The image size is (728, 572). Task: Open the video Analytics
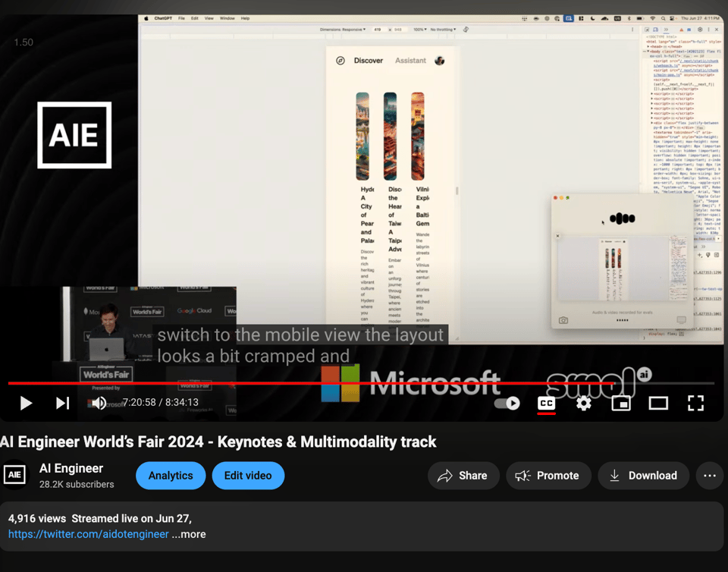coord(171,476)
